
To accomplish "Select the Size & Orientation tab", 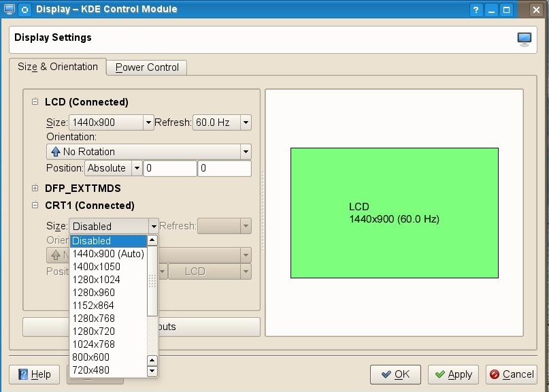I will click(x=58, y=67).
